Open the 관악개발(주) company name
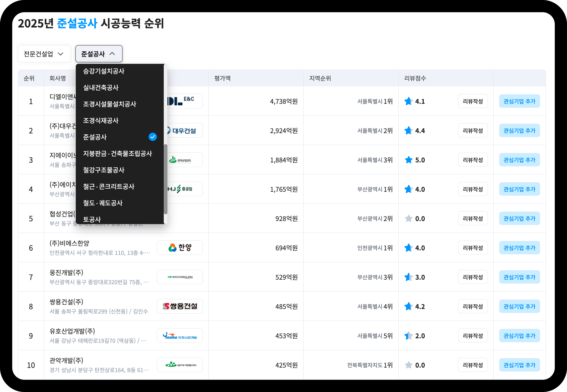The image size is (567, 392). click(x=66, y=360)
